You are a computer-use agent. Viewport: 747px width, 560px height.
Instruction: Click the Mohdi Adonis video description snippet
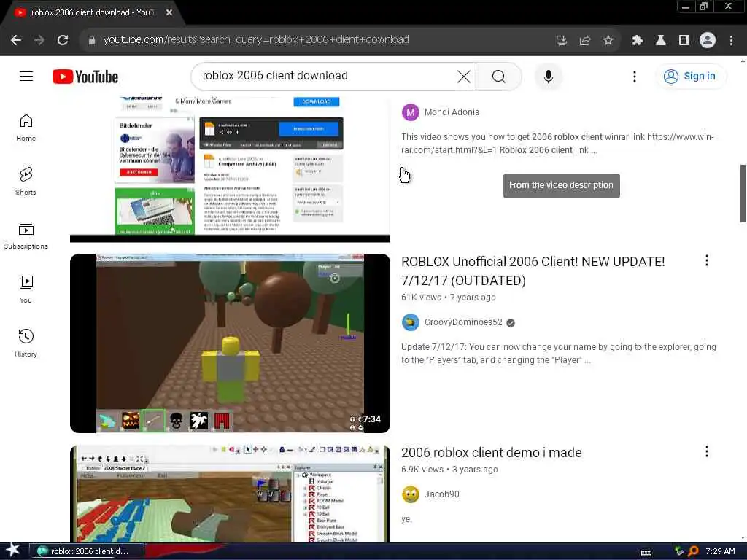(x=557, y=144)
